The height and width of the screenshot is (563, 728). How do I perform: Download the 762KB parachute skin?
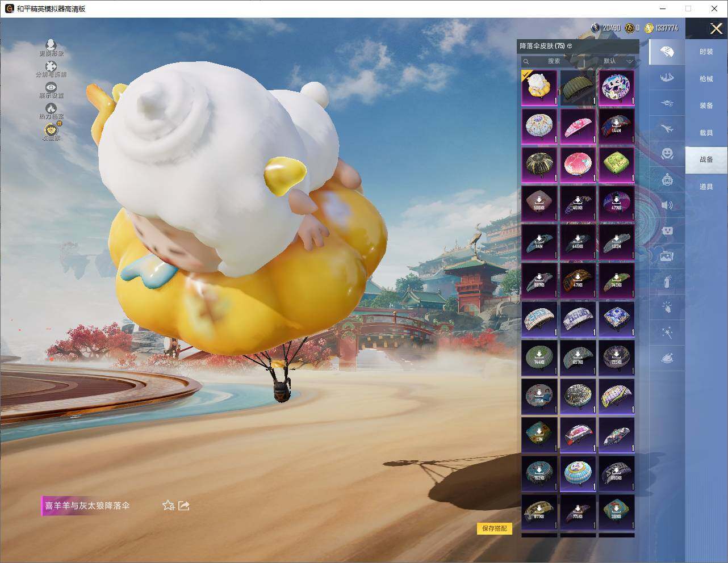pos(539,474)
